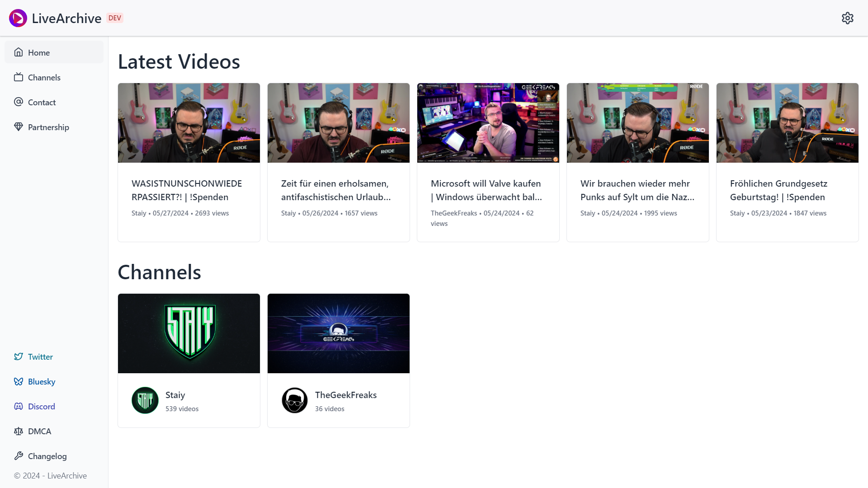Open the Staiy channel avatar icon
This screenshot has height=488, width=868.
145,400
